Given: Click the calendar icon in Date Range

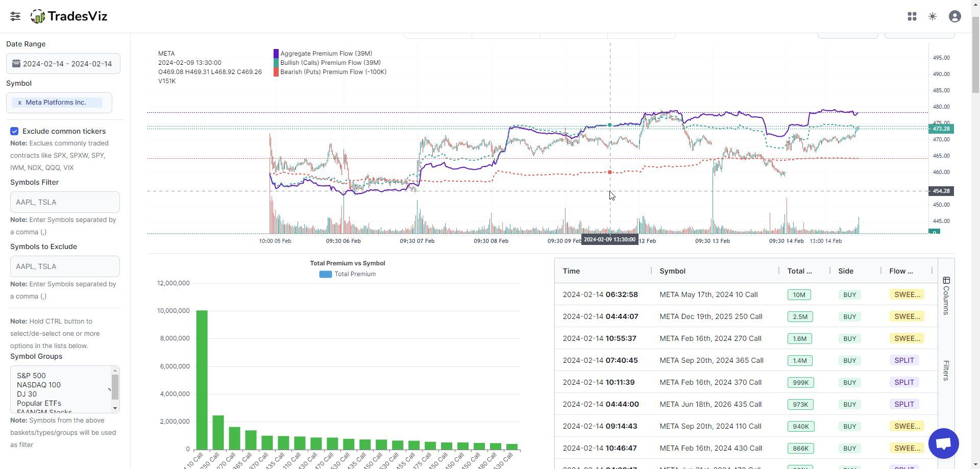Looking at the screenshot, I should pos(16,63).
